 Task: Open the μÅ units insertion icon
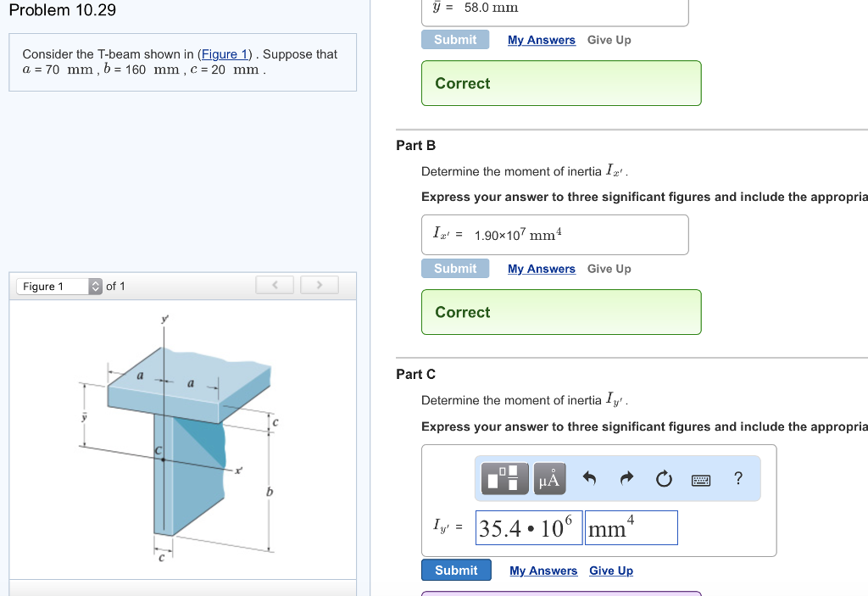tap(548, 478)
